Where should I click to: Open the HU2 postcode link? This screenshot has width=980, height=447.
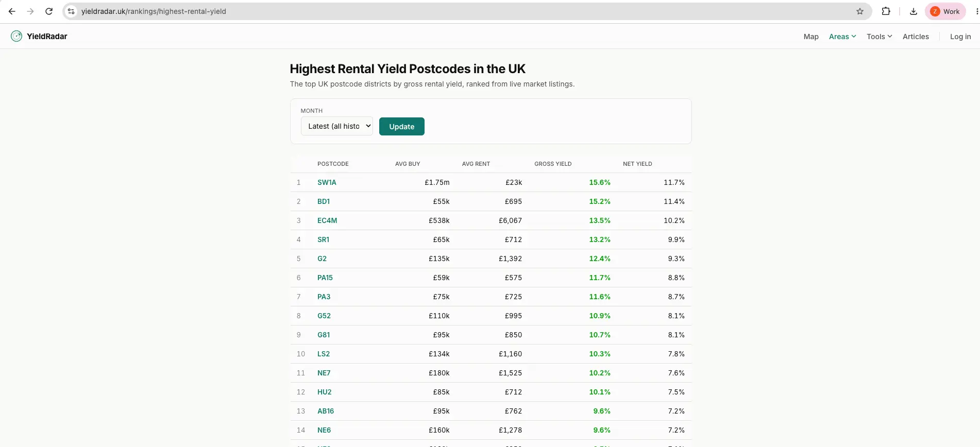(x=325, y=392)
